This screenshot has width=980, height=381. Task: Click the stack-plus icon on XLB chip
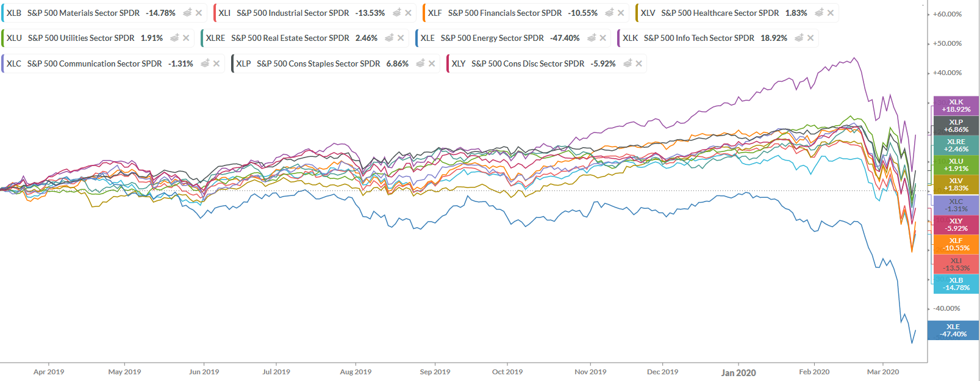coord(188,13)
